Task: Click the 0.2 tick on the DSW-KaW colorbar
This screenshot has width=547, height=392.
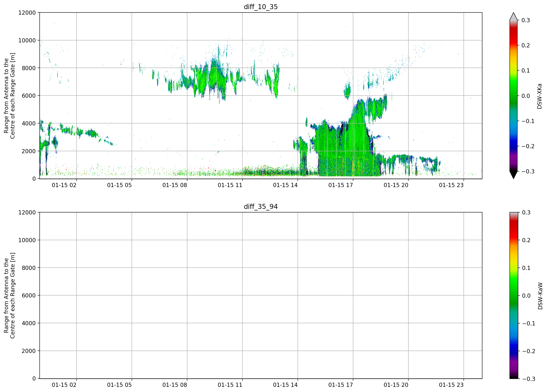Action: tap(526, 240)
